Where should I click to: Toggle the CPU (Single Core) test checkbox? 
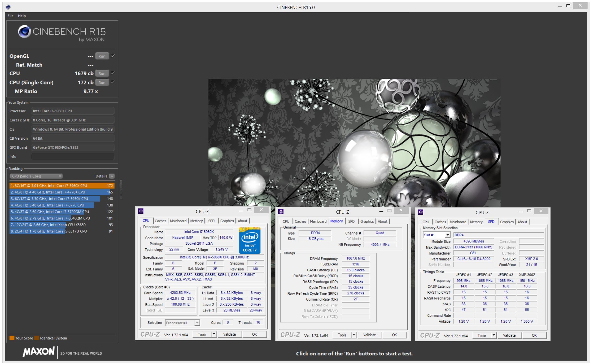[113, 82]
